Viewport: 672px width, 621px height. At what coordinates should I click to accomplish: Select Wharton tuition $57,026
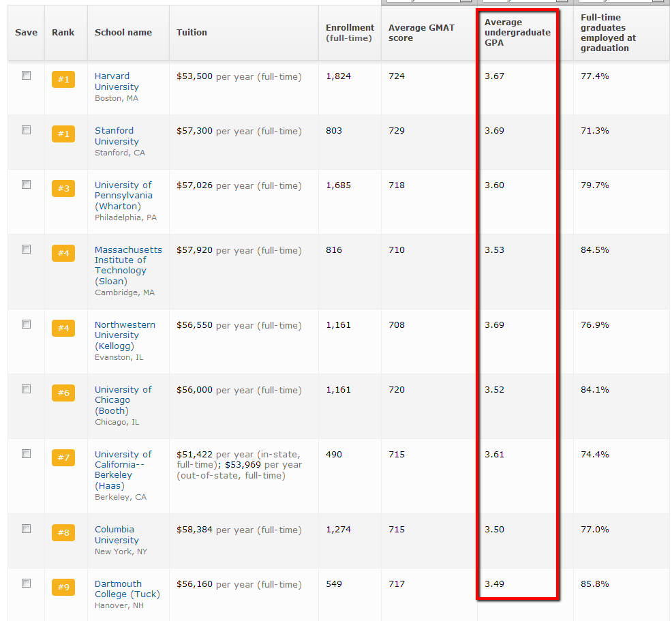click(194, 185)
